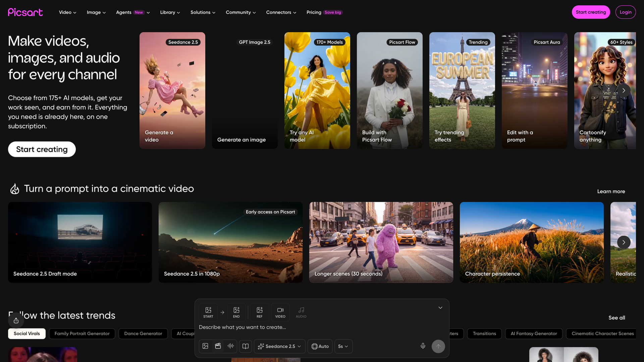This screenshot has height=362, width=644.
Task: Advance the cinematic video carousel to the right
Action: [624, 242]
